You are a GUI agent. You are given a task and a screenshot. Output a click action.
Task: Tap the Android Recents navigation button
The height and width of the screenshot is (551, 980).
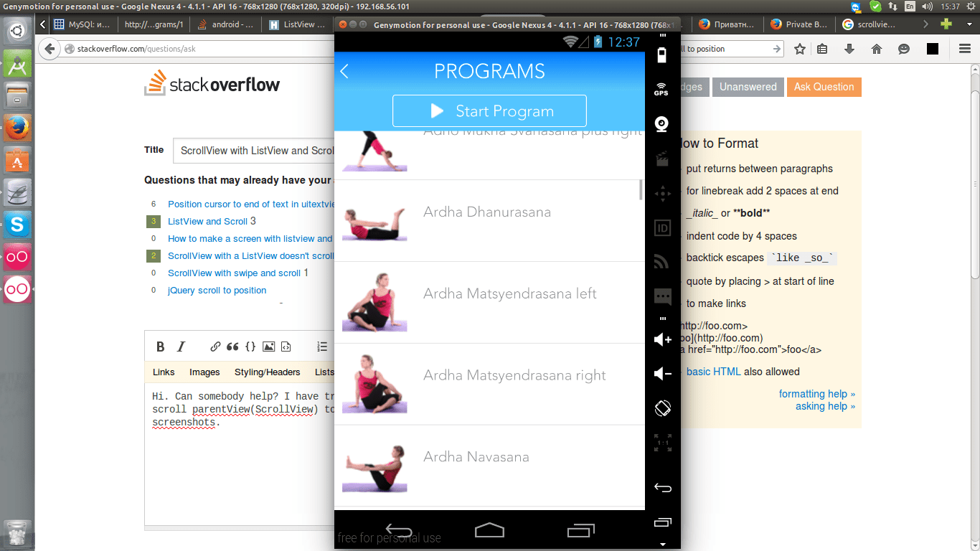(x=581, y=531)
